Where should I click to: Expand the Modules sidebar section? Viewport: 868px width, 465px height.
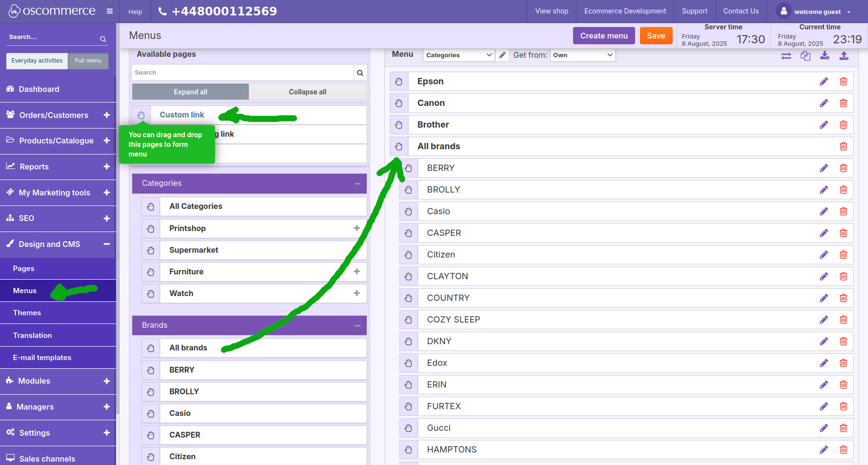click(x=106, y=381)
